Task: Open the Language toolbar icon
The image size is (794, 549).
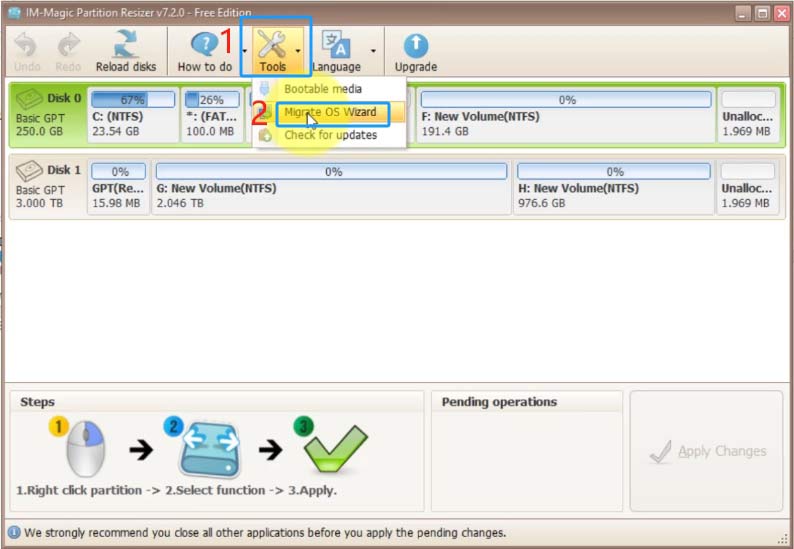Action: tap(336, 45)
